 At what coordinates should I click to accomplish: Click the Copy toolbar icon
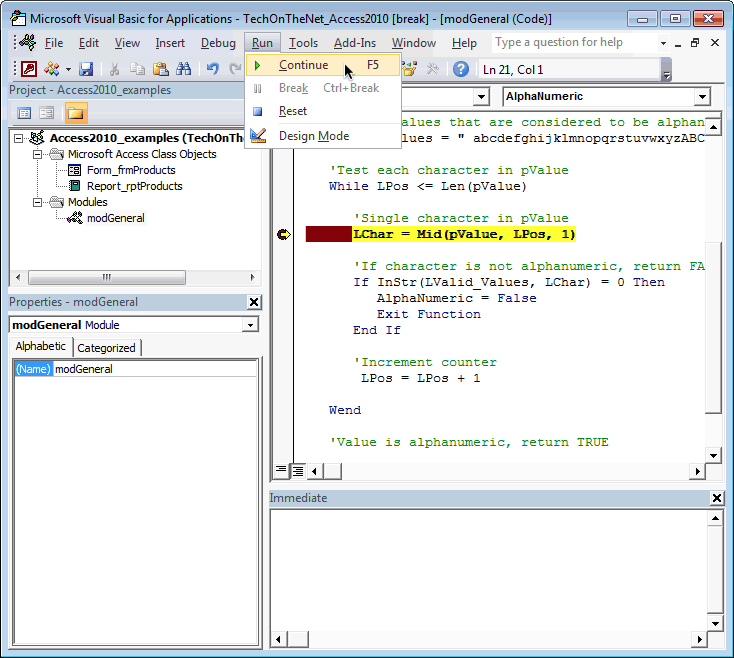pos(137,69)
